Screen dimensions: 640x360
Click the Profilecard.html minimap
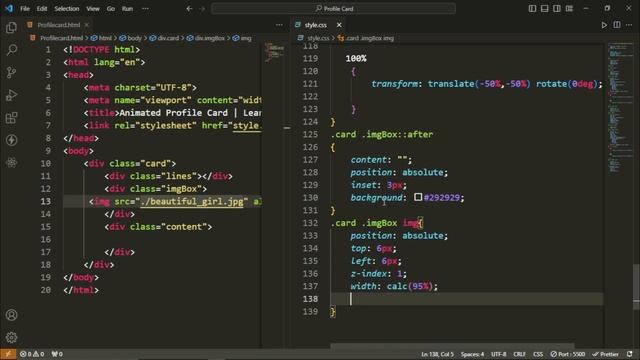coord(274,52)
